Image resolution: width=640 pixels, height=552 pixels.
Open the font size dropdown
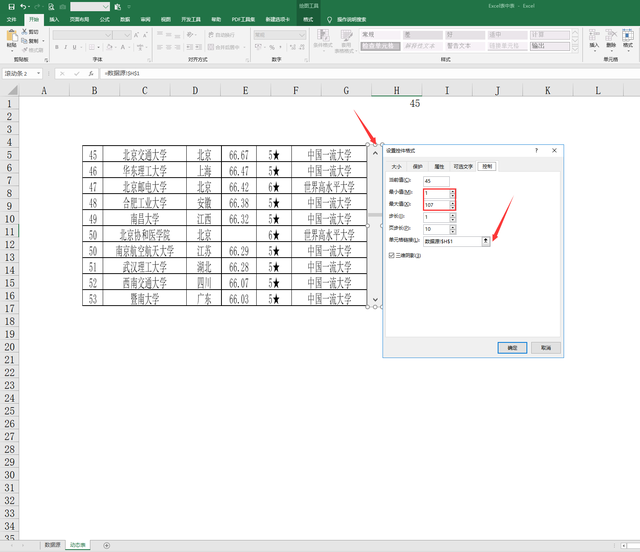click(127, 35)
